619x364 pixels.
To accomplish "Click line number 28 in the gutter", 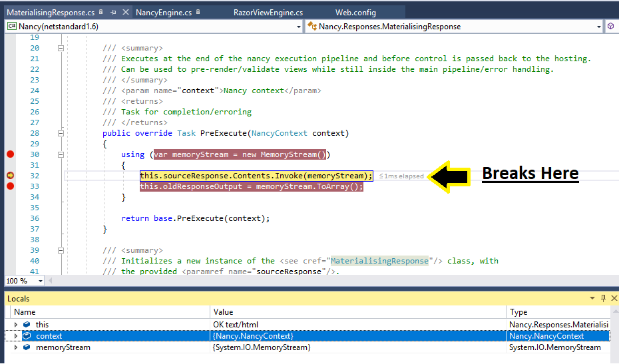I will tap(35, 134).
